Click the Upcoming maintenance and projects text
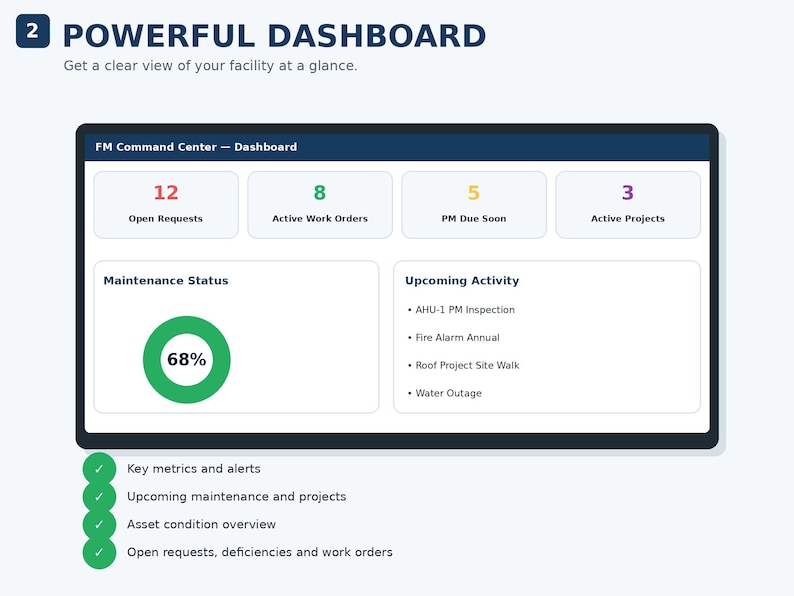The width and height of the screenshot is (794, 596). pyautogui.click(x=236, y=497)
